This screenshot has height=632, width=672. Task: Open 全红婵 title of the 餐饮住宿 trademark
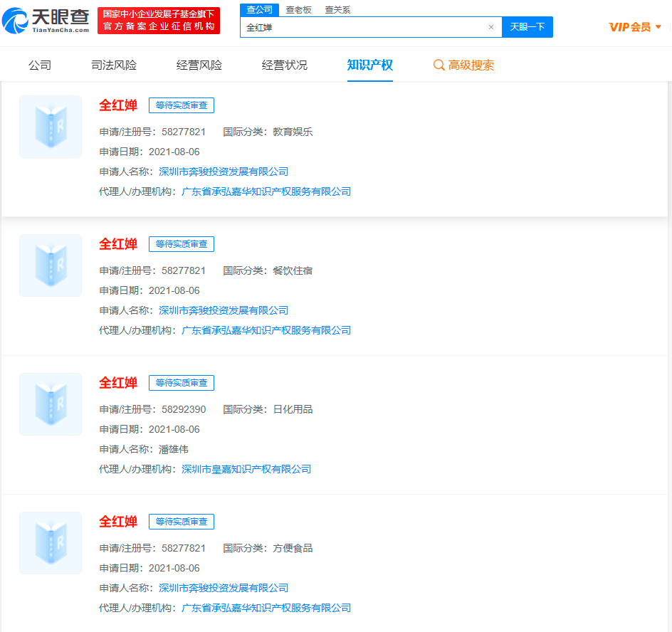[x=118, y=244]
